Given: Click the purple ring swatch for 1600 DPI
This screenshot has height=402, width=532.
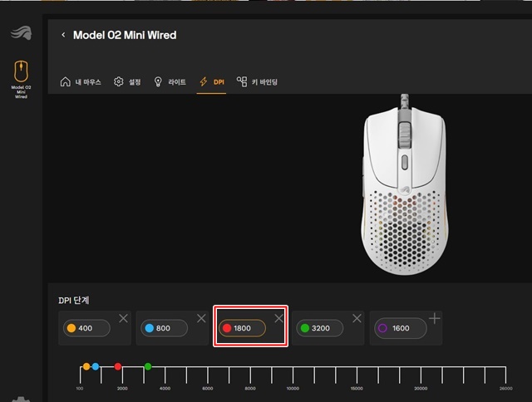Looking at the screenshot, I should click(382, 328).
